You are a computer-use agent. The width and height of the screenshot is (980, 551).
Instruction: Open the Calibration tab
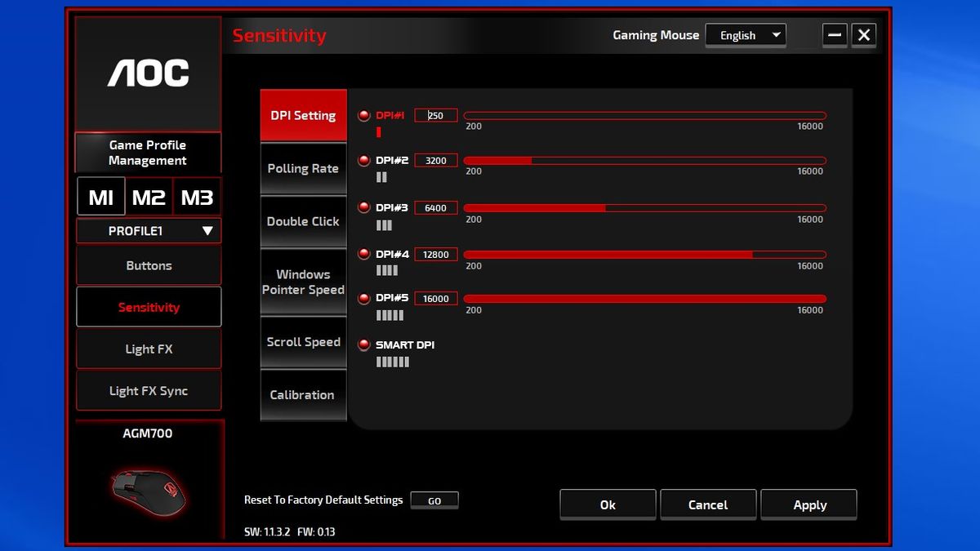[x=304, y=395]
